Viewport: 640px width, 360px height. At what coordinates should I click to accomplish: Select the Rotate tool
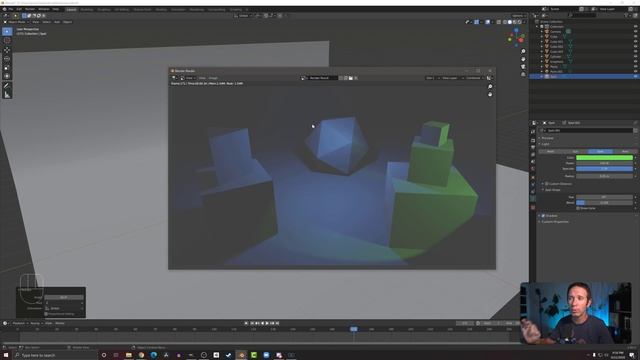[x=7, y=58]
